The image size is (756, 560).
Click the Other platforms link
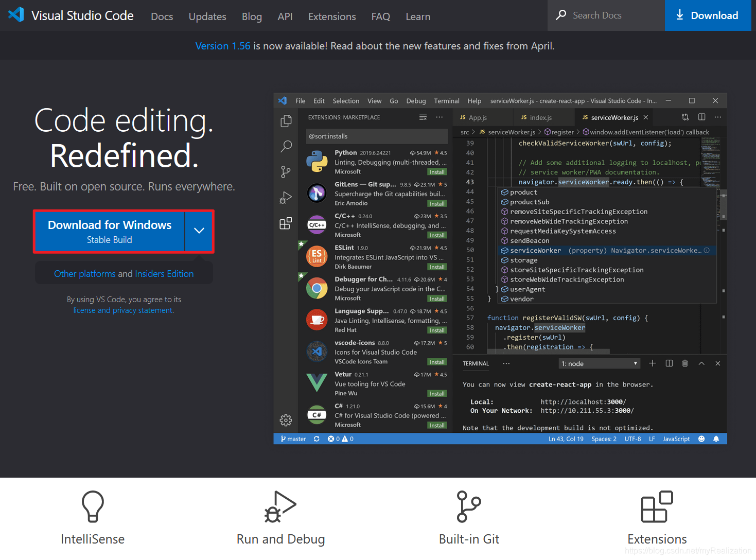[x=85, y=274]
